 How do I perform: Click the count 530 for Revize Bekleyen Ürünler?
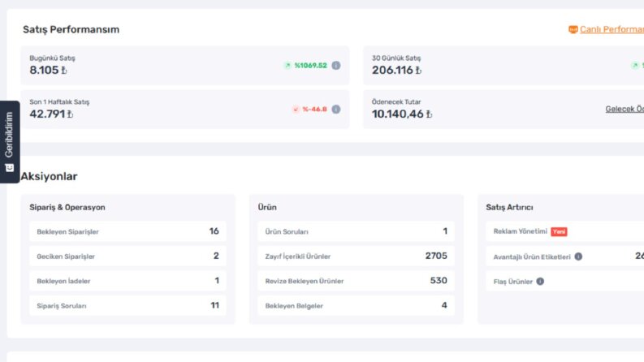(x=439, y=280)
